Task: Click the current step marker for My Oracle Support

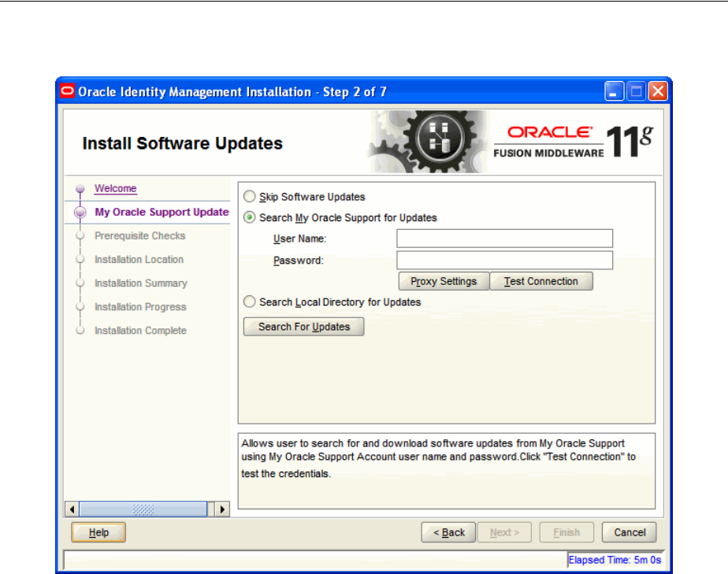Action: (x=80, y=212)
